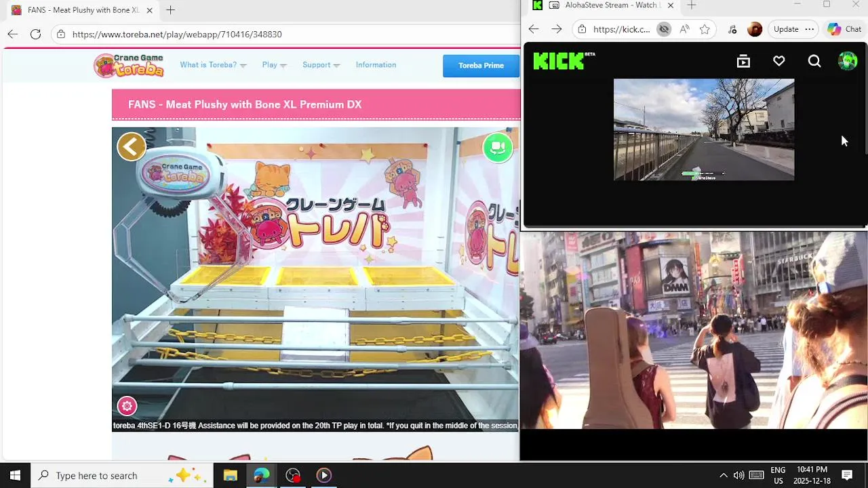This screenshot has width=868, height=488.
Task: Open the 10:41 PM clock calendar
Action: 812,475
